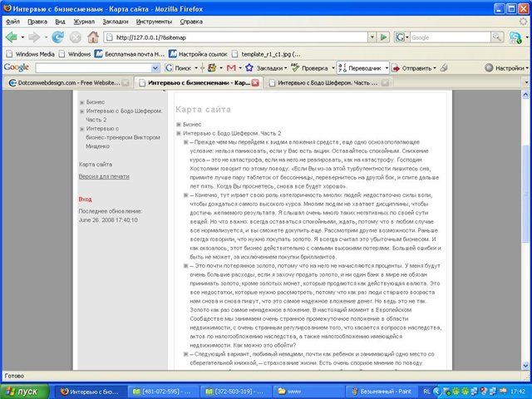532x399 pixels.
Task: Switch to the [481-072-595] taskbar window
Action: point(163,392)
